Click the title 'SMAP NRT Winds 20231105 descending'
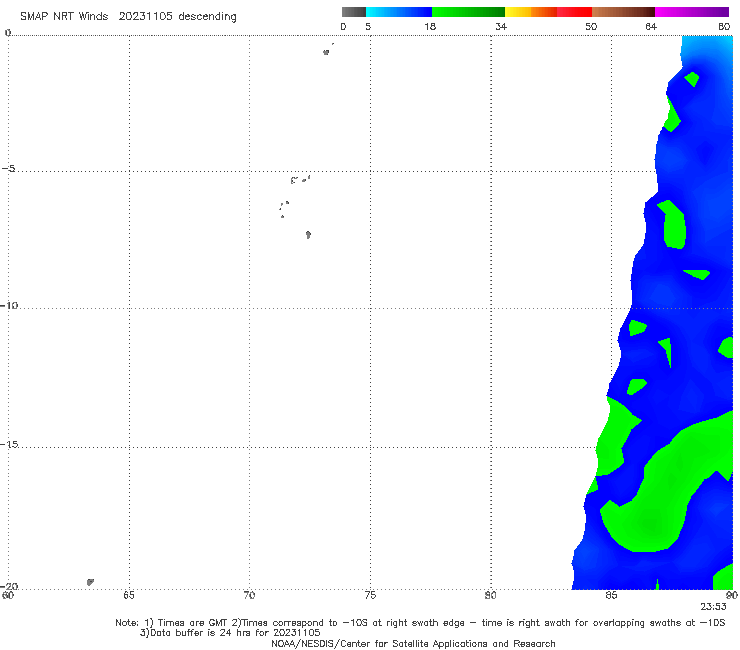Viewport: 740px width, 650px height. (x=128, y=17)
